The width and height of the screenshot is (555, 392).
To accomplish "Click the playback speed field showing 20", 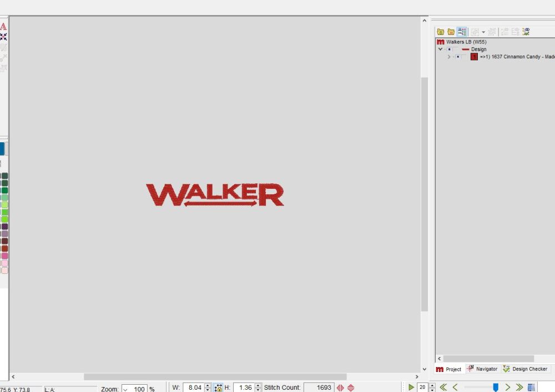I will point(422,388).
